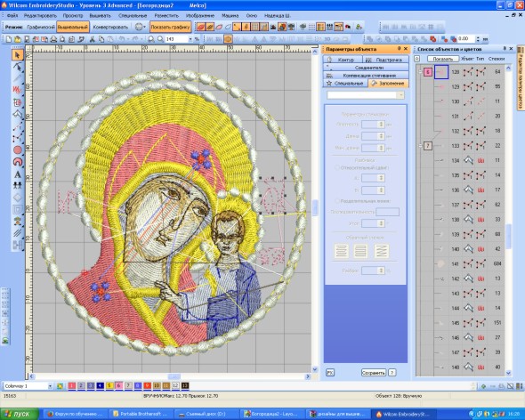The width and height of the screenshot is (525, 420).
Task: Open the color palette editor icon
Action: pos(60,386)
